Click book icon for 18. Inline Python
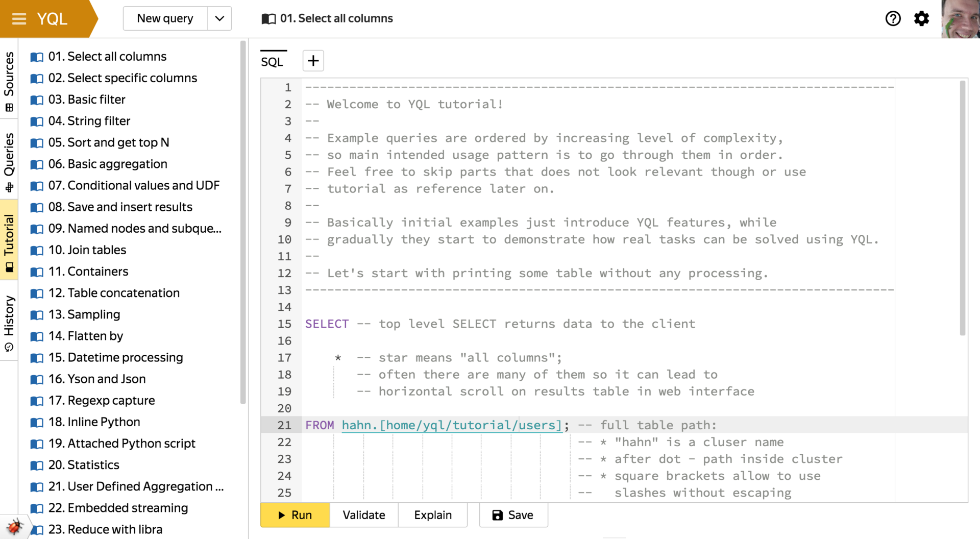The image size is (980, 539). (37, 422)
